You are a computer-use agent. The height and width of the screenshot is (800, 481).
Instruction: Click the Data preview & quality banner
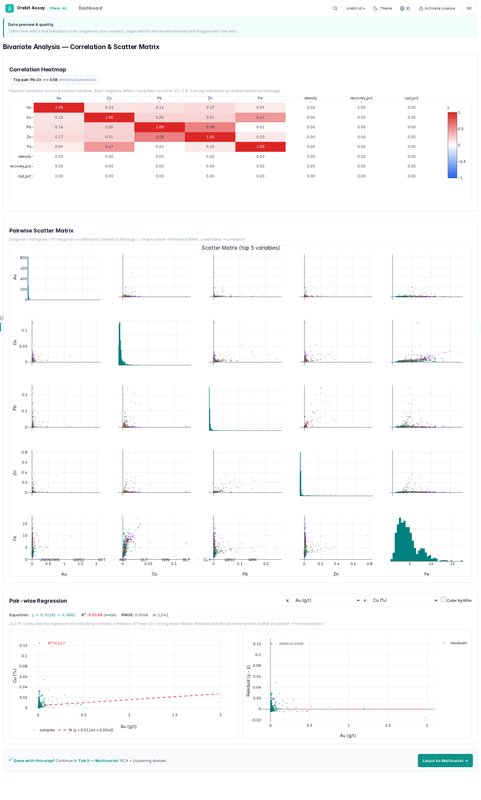tap(241, 28)
